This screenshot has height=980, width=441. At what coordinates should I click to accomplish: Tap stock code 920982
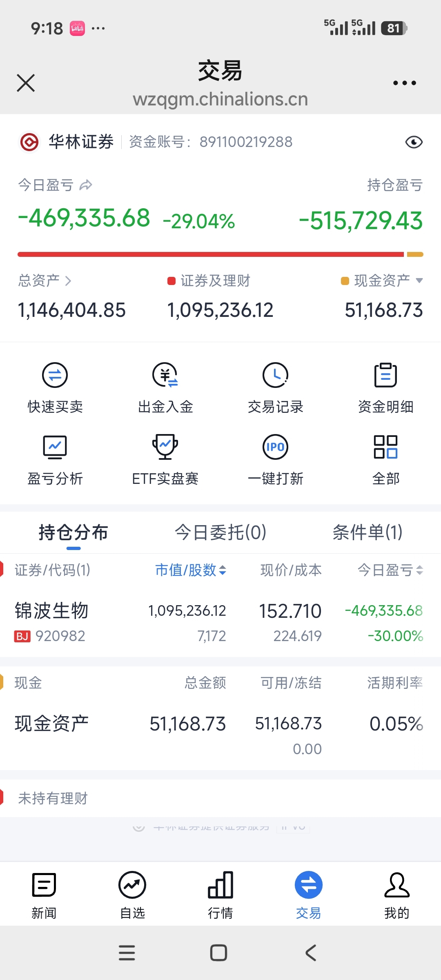point(60,636)
